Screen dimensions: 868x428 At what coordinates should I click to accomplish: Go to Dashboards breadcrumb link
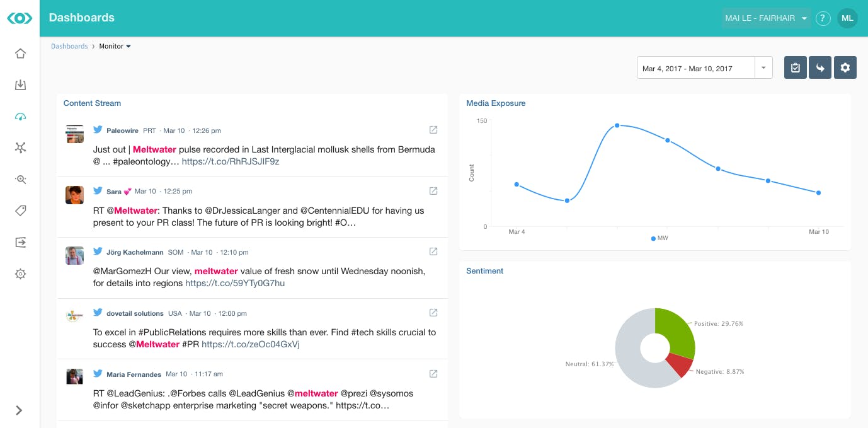click(x=69, y=46)
